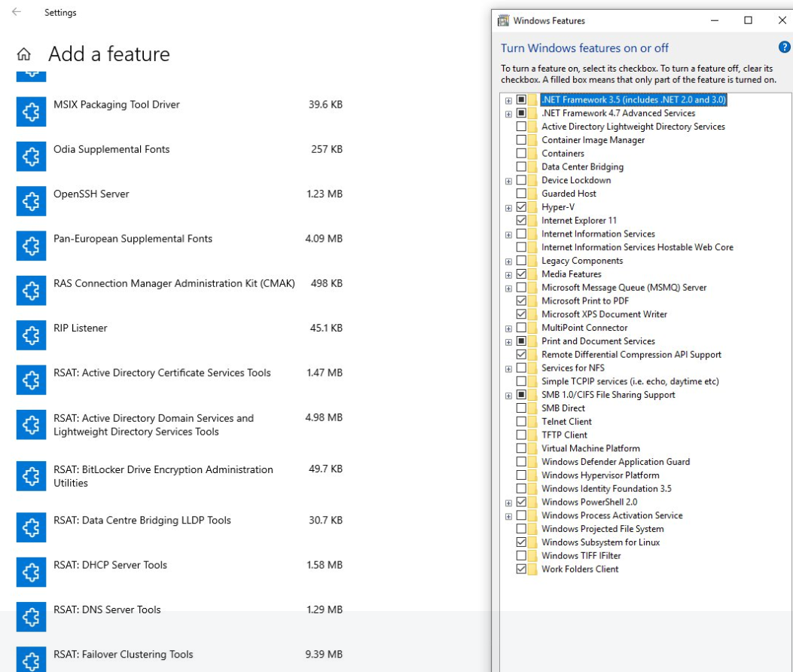793x672 pixels.
Task: Select Windows Projected File System item
Action: 602,529
